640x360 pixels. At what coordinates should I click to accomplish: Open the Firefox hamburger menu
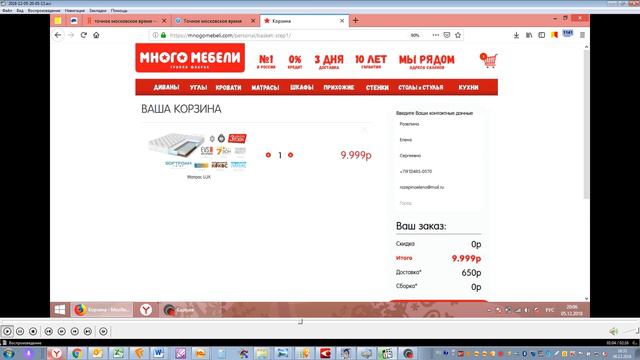tap(582, 36)
